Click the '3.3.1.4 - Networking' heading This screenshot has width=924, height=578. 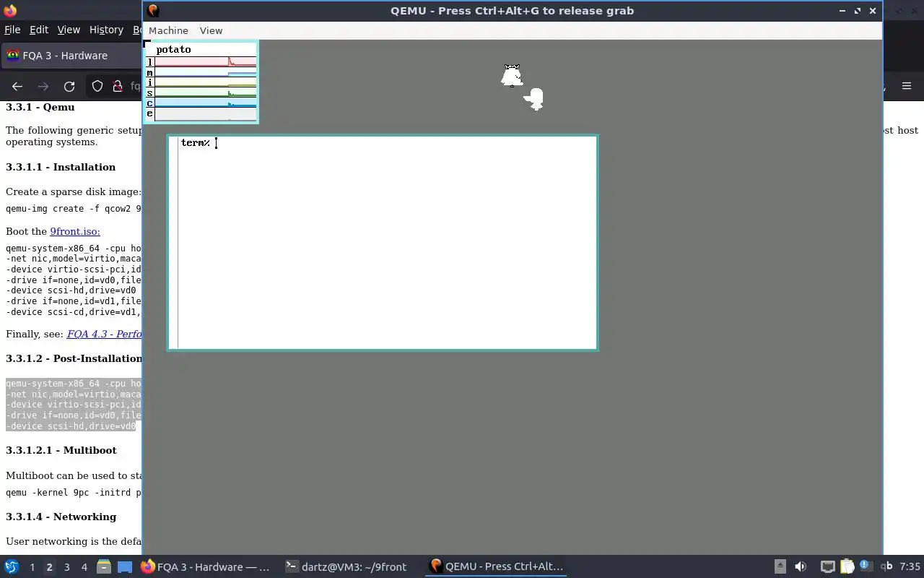[61, 517]
